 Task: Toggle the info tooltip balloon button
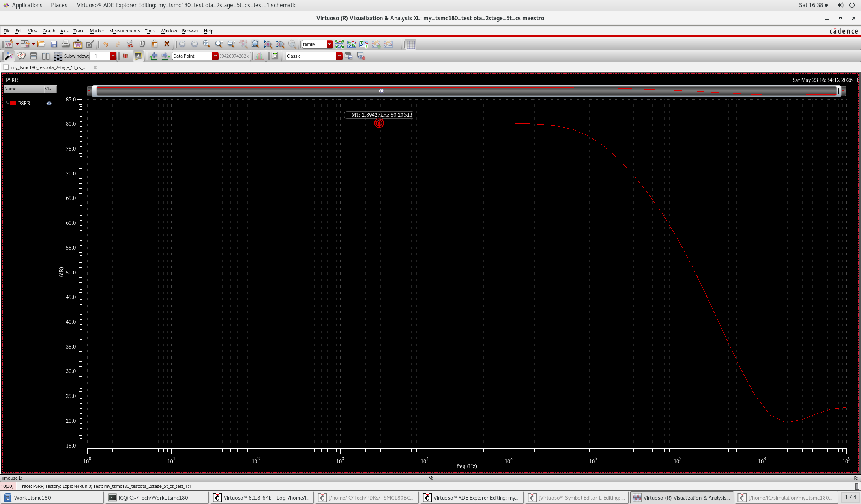(138, 56)
